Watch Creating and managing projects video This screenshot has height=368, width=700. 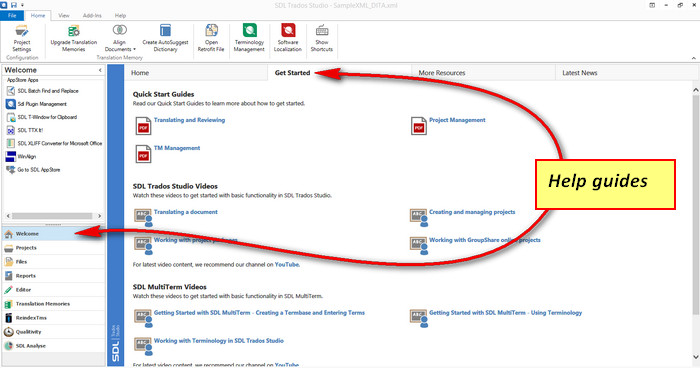pos(472,212)
